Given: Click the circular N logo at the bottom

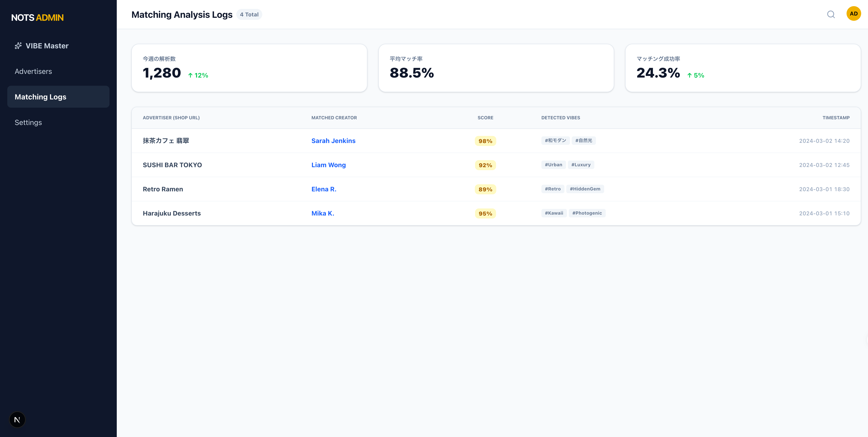Looking at the screenshot, I should pos(17,419).
